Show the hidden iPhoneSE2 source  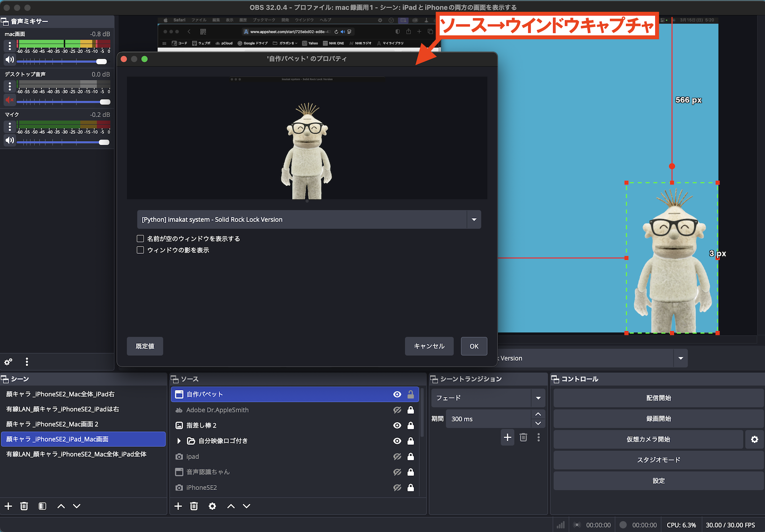(x=397, y=488)
